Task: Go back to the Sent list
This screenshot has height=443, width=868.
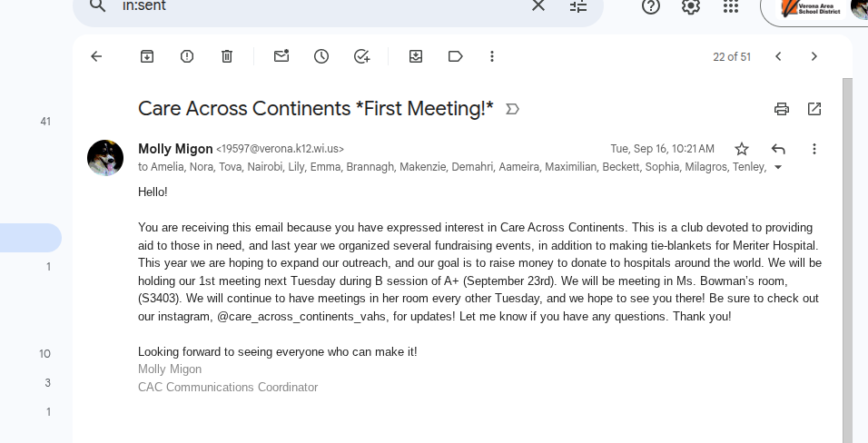Action: pos(96,56)
